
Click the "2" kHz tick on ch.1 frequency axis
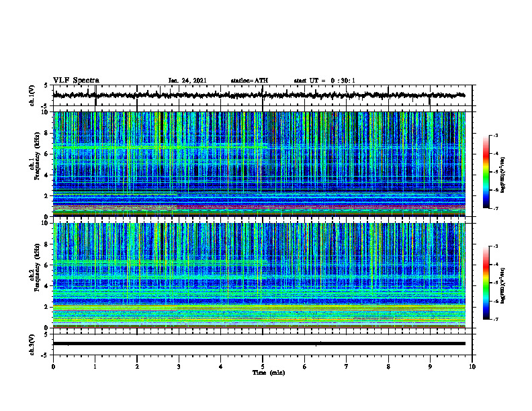(x=48, y=195)
